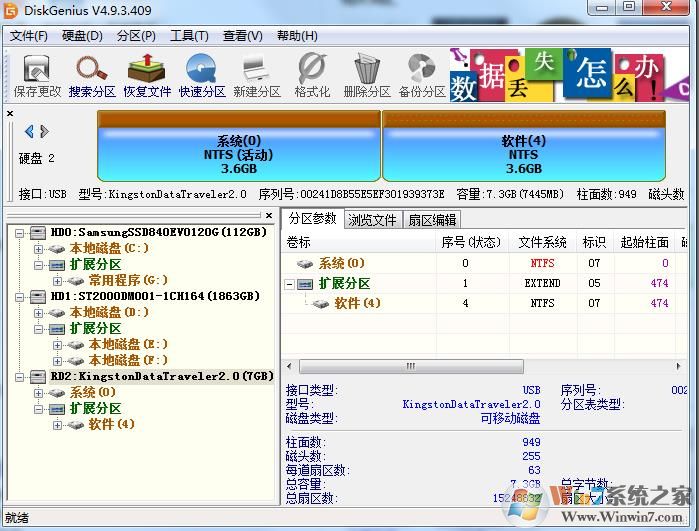Switch to the 扇区编辑 tab

tap(432, 220)
